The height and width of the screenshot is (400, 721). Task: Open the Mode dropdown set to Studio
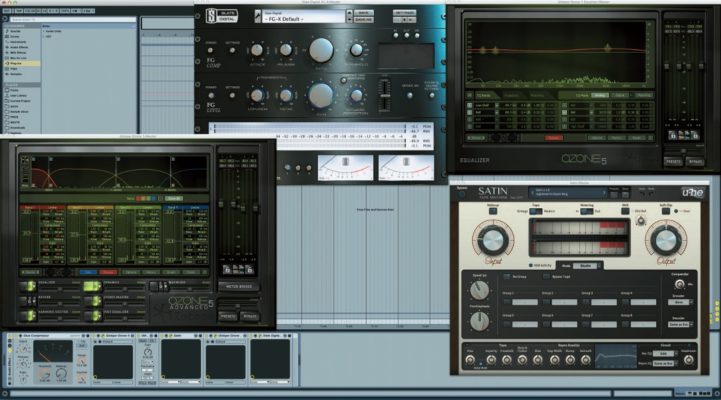[588, 266]
